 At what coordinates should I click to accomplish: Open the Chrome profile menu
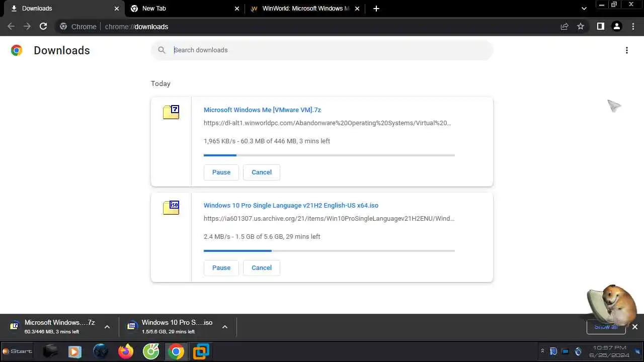(616, 27)
